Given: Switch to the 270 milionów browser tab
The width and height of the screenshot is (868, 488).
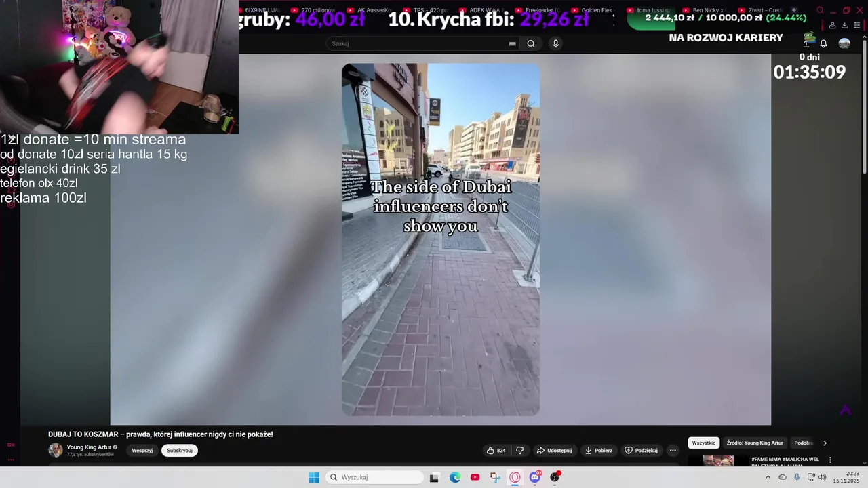Looking at the screenshot, I should coord(314,10).
